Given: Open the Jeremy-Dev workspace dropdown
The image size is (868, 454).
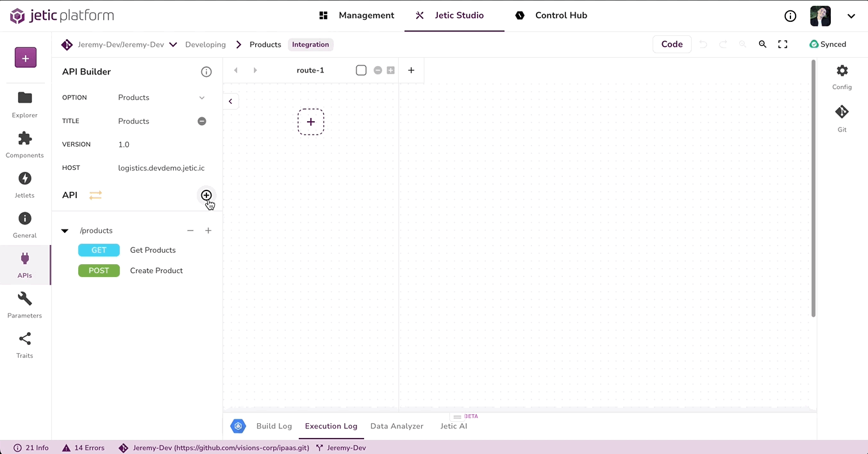Looking at the screenshot, I should tap(173, 44).
